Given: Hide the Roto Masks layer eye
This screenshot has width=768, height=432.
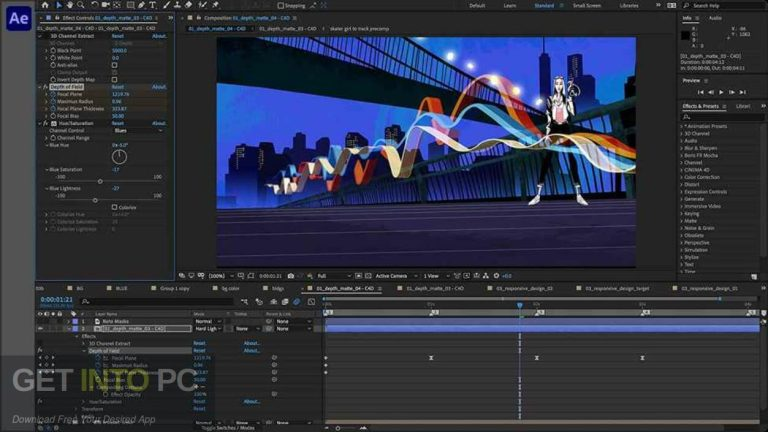Looking at the screenshot, I should (40, 321).
